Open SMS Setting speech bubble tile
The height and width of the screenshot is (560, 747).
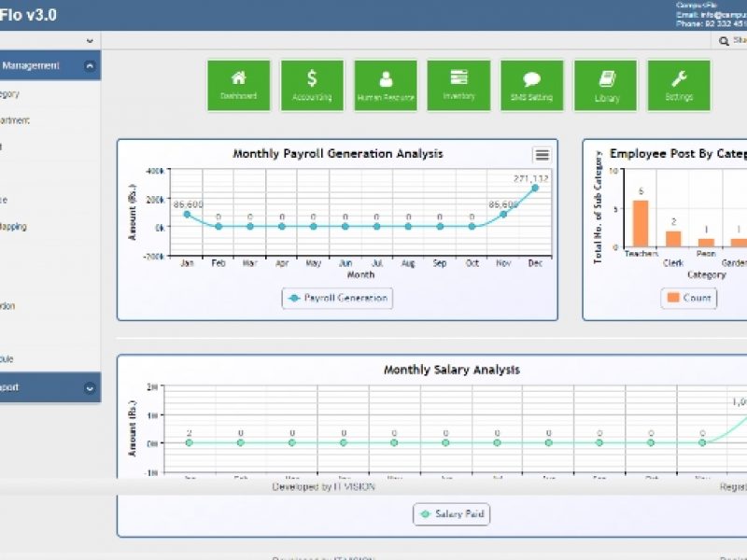click(531, 85)
